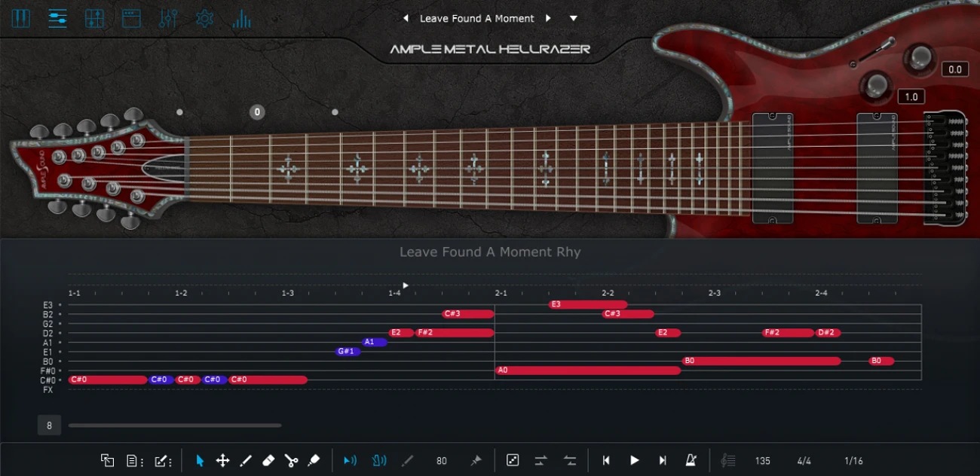
Task: Open the preset list dropdown triangle
Action: pyautogui.click(x=574, y=18)
